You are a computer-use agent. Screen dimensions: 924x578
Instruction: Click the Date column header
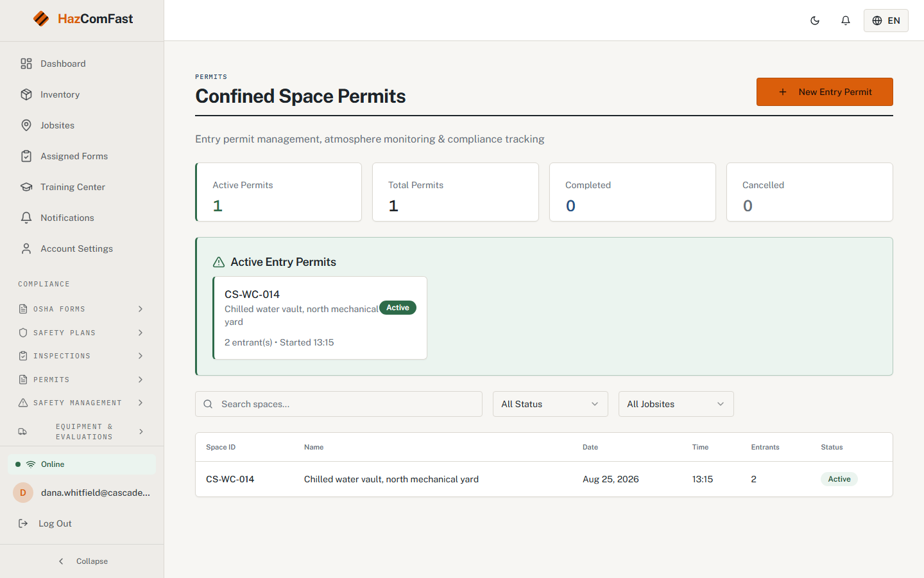click(590, 447)
